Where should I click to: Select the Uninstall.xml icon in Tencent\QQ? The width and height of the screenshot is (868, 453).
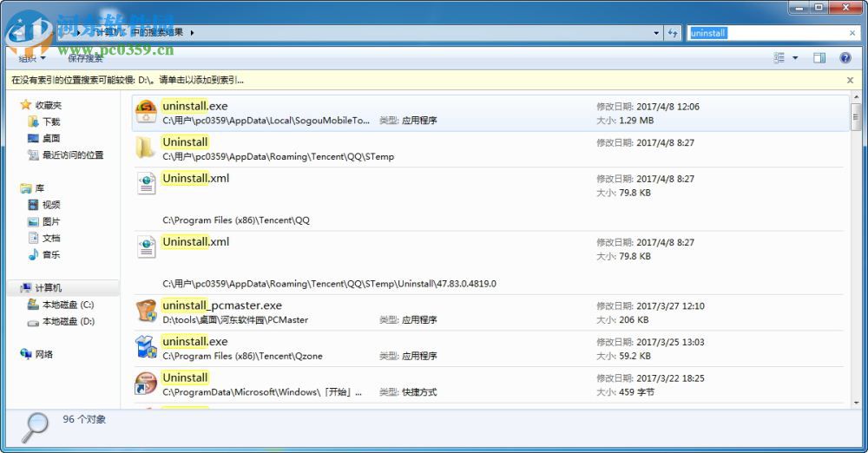coord(146,184)
